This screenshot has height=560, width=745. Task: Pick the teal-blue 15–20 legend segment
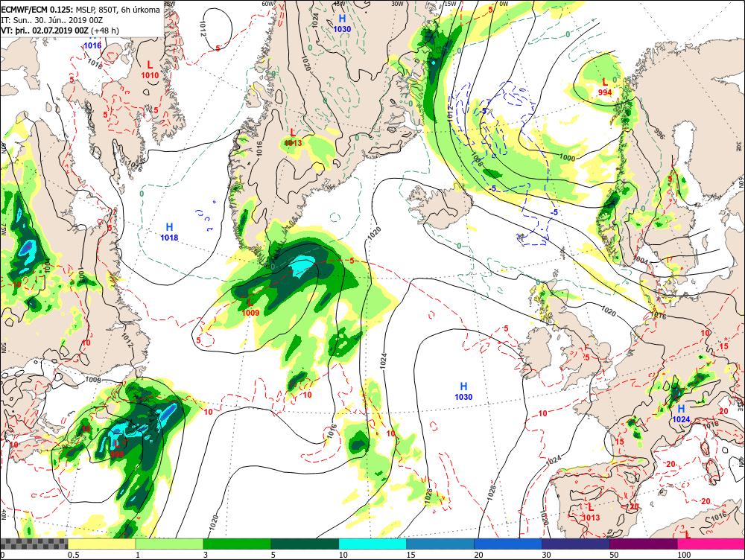[440, 544]
